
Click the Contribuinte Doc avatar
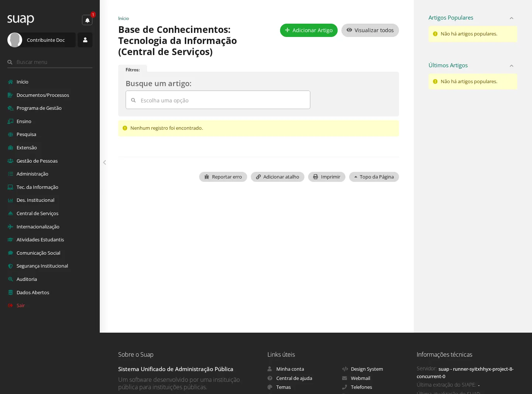pyautogui.click(x=15, y=40)
